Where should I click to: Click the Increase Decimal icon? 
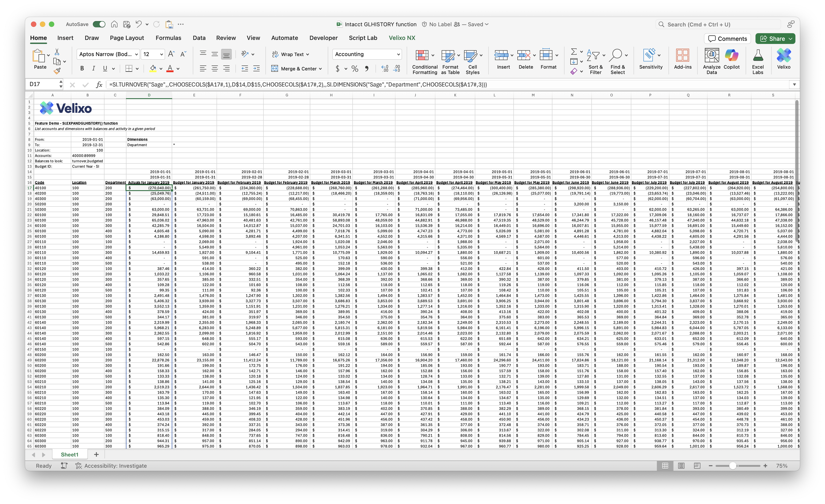tap(385, 69)
